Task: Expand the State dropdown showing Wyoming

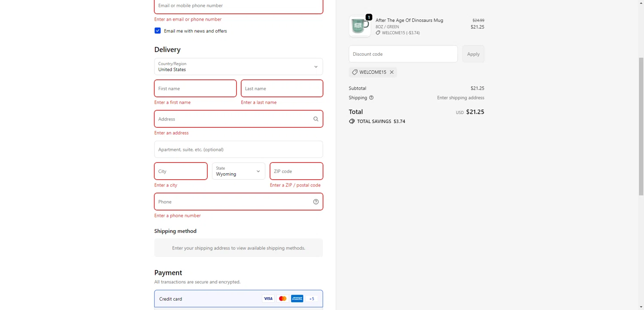Action: click(x=238, y=172)
